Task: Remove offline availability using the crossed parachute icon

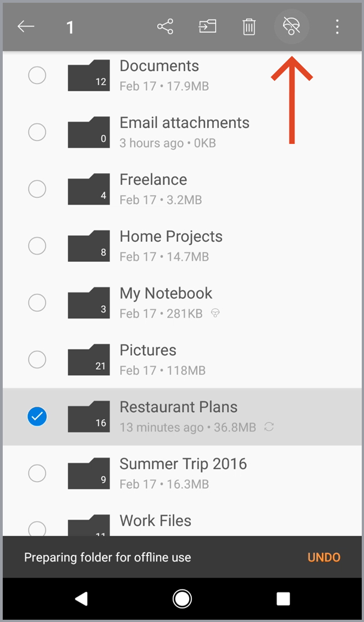Action: tap(291, 26)
